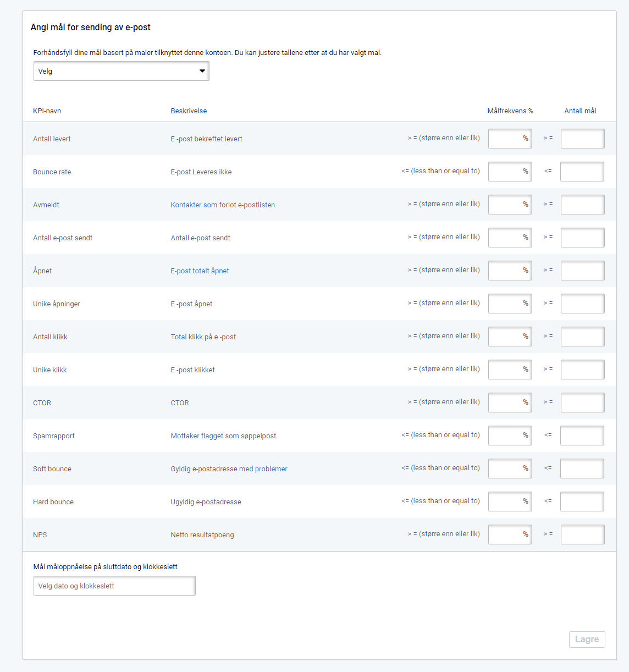Viewport: 629px width, 672px height.
Task: Click the dropdown arrow on the Velg selector
Action: (x=202, y=71)
